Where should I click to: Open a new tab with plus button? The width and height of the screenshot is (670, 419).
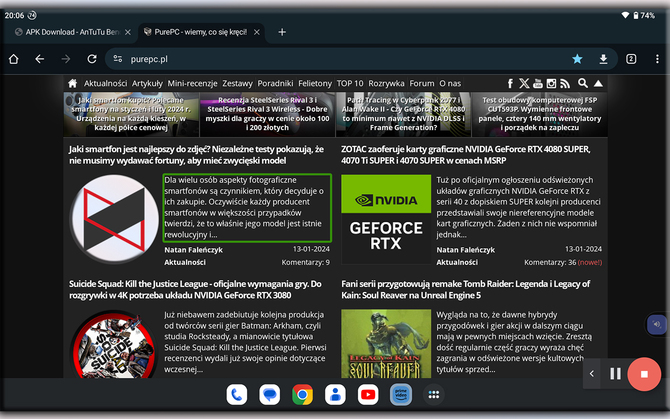coord(282,32)
